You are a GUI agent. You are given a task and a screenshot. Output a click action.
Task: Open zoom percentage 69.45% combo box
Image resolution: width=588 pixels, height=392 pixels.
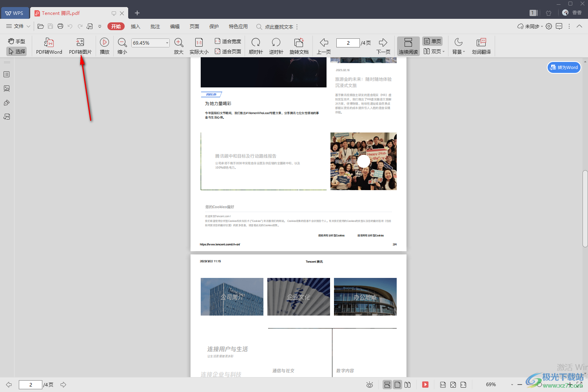click(x=151, y=43)
